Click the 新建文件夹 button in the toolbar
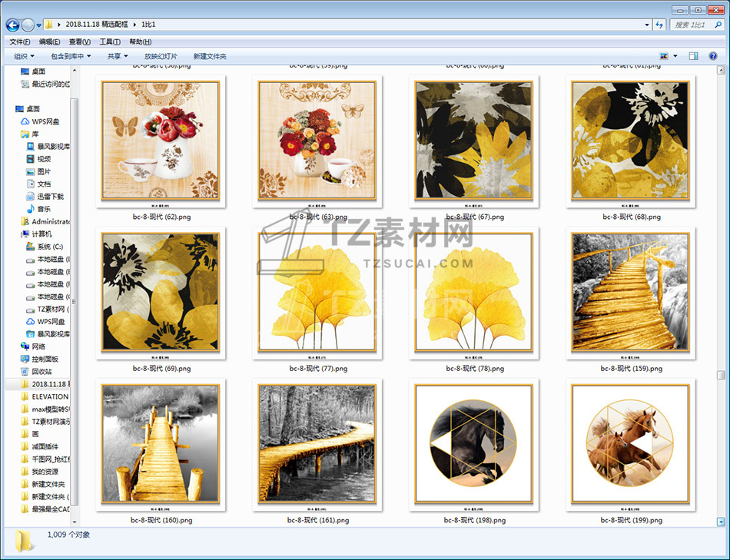 tap(210, 56)
